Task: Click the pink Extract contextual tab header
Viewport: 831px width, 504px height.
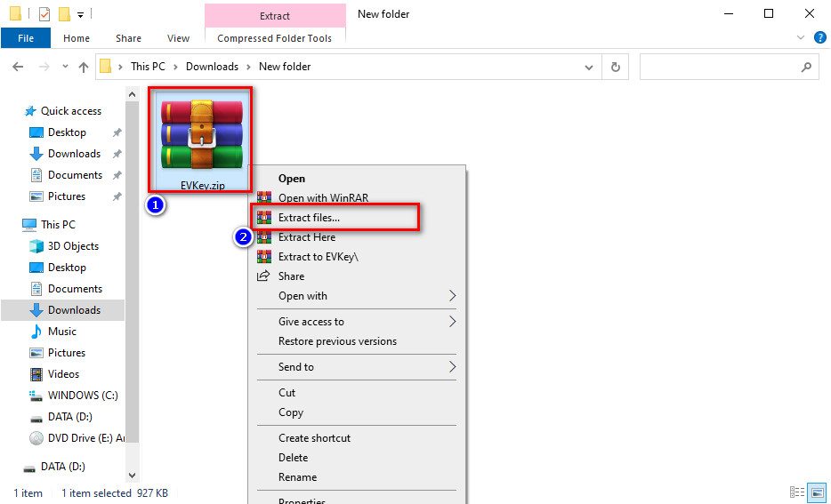Action: point(275,16)
